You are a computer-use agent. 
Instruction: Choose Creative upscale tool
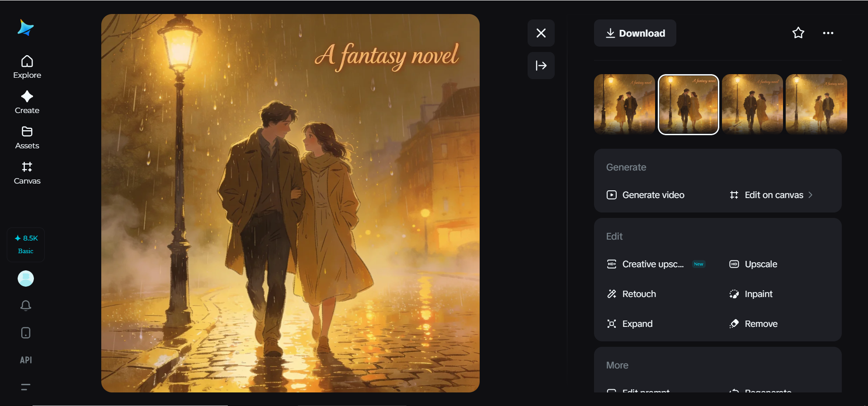tap(656, 264)
